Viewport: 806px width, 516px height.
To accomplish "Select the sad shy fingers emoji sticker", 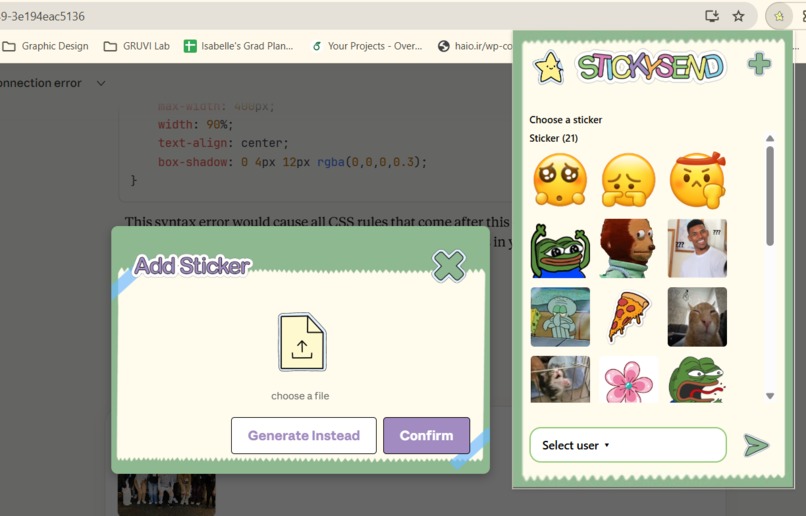I will coord(628,180).
